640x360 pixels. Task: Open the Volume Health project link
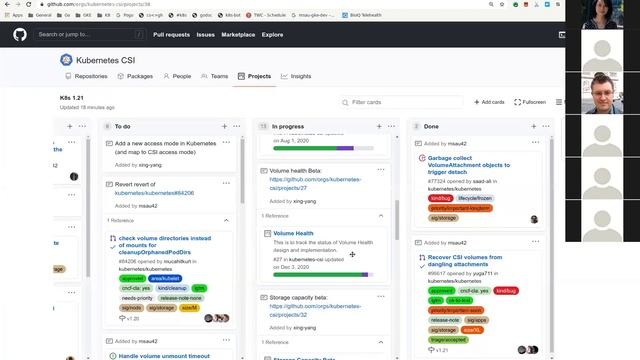click(293, 233)
